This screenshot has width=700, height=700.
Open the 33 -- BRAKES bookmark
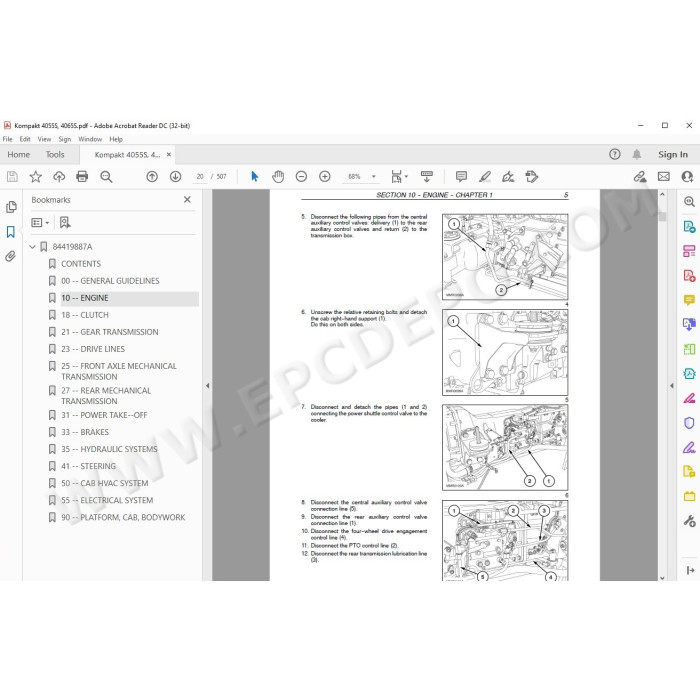(x=85, y=432)
